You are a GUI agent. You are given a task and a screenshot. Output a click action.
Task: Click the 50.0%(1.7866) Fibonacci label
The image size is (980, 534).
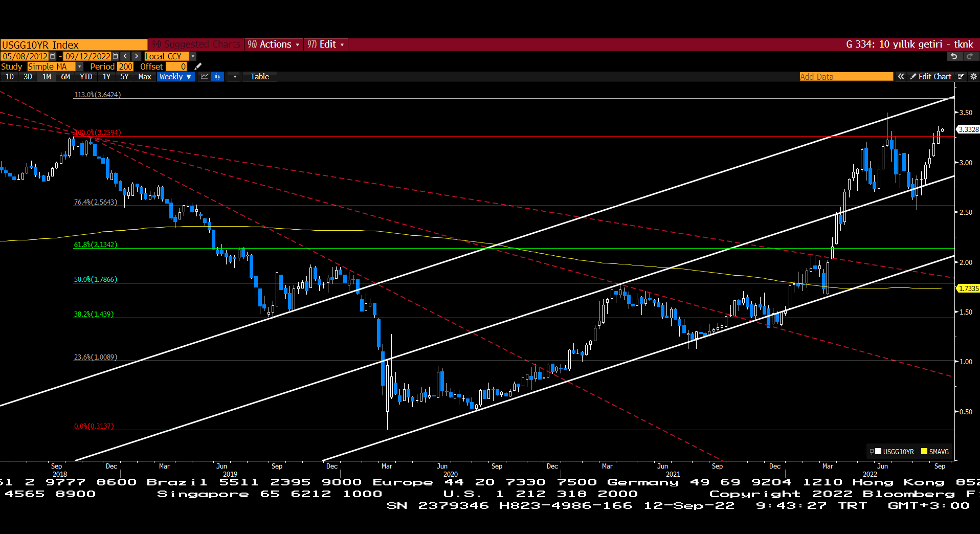point(96,279)
